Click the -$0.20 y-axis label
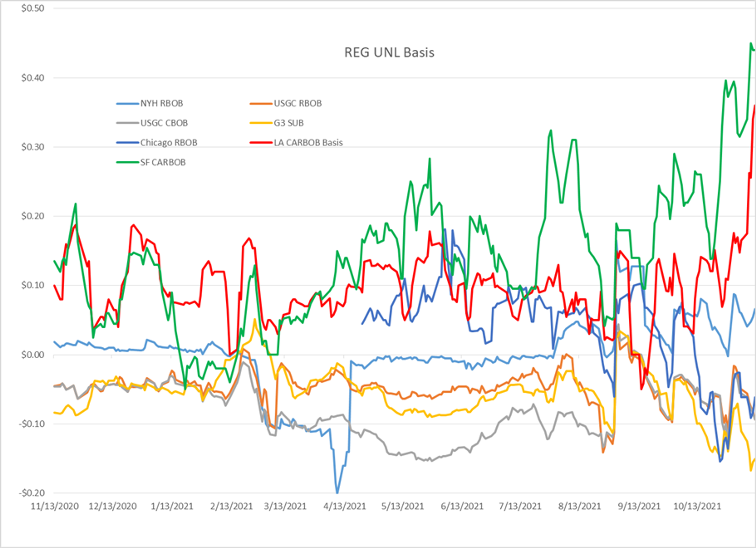This screenshot has width=756, height=548. (x=31, y=493)
